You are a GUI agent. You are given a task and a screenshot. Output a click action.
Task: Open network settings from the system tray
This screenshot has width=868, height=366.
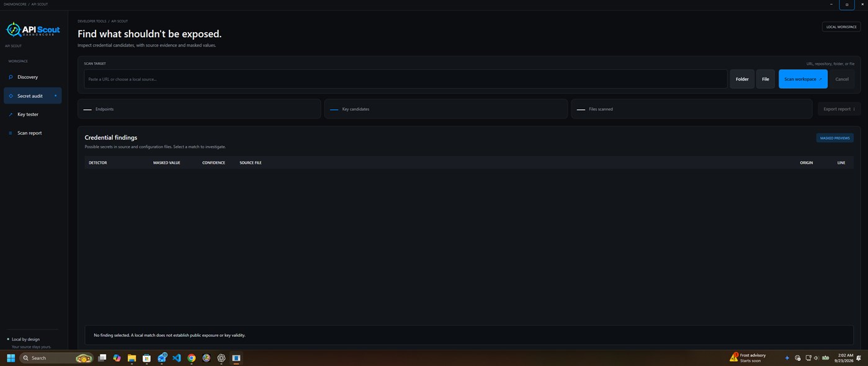tap(808, 358)
